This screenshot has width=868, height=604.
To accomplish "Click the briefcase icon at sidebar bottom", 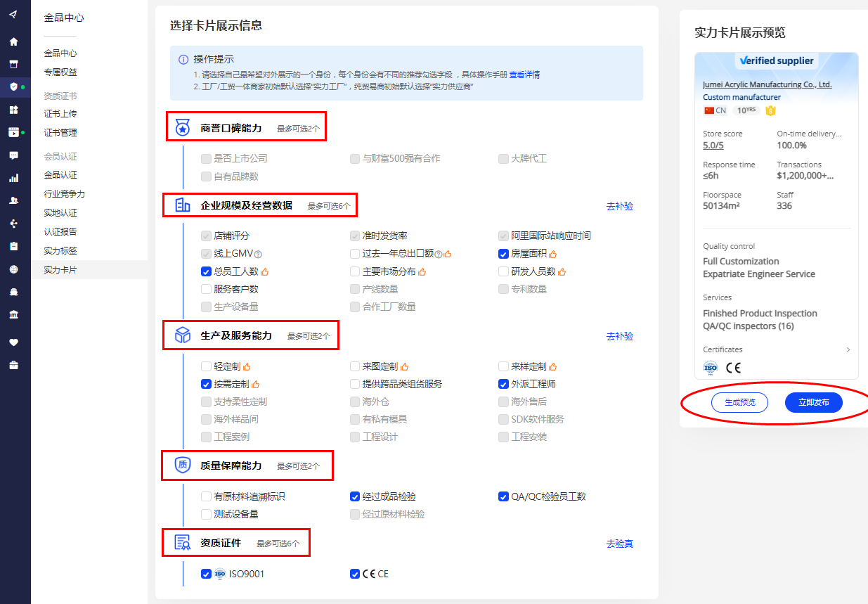I will tap(13, 365).
